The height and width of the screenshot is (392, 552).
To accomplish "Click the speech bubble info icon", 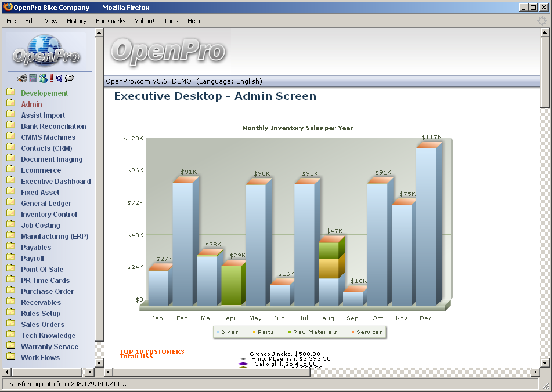I will [x=70, y=78].
